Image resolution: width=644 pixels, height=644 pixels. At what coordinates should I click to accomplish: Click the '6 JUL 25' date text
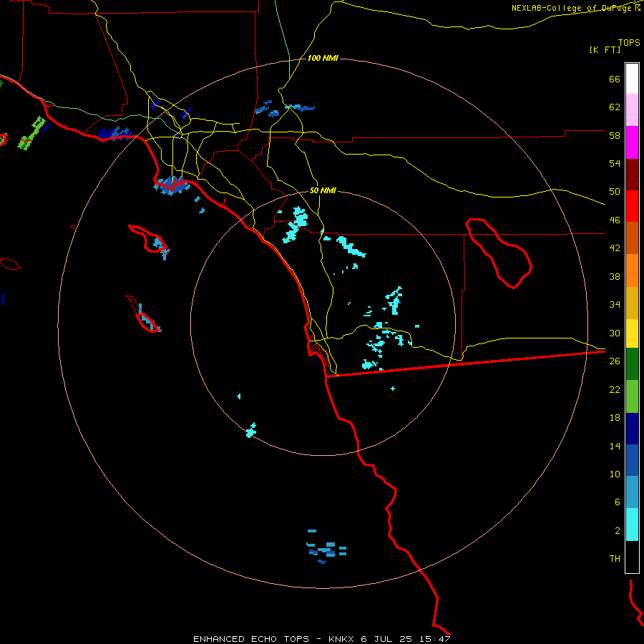(388, 639)
